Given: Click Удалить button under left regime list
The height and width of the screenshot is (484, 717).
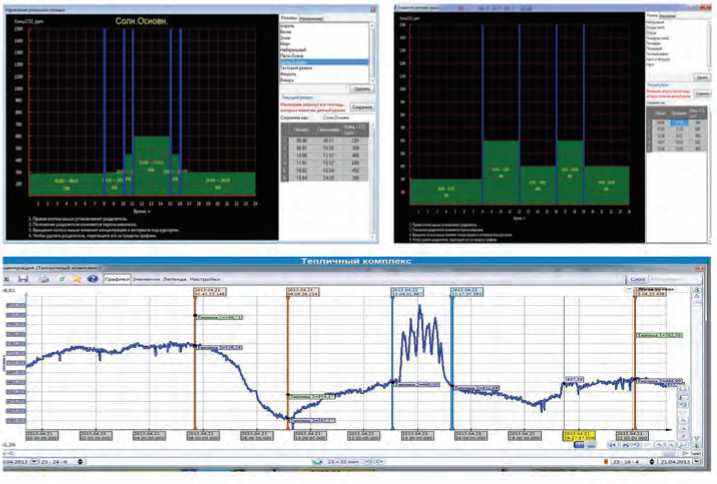Looking at the screenshot, I should [x=362, y=89].
